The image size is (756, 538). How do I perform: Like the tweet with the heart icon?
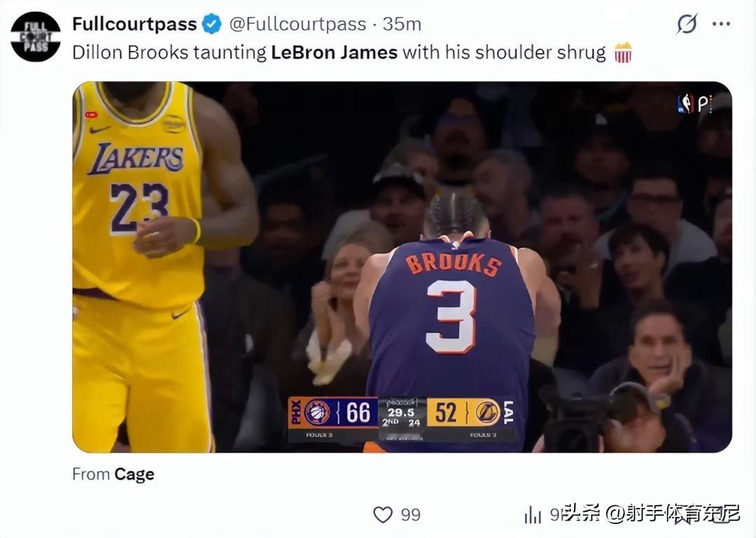tap(384, 515)
